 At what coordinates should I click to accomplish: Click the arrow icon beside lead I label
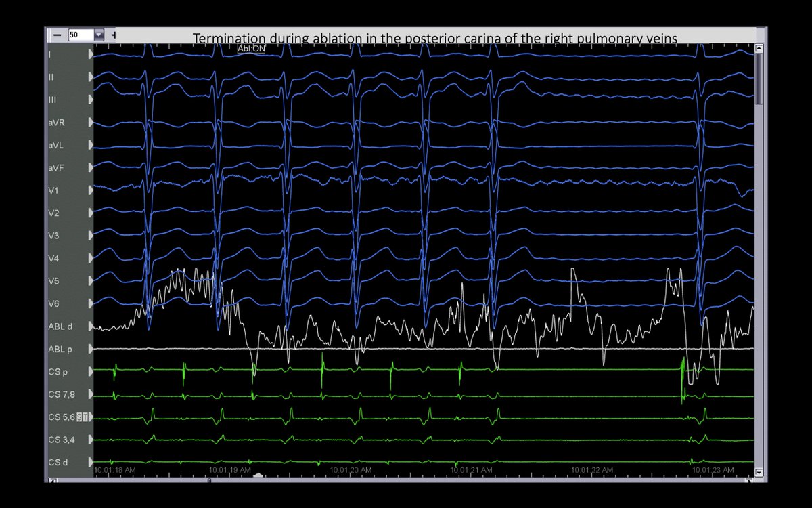click(90, 54)
